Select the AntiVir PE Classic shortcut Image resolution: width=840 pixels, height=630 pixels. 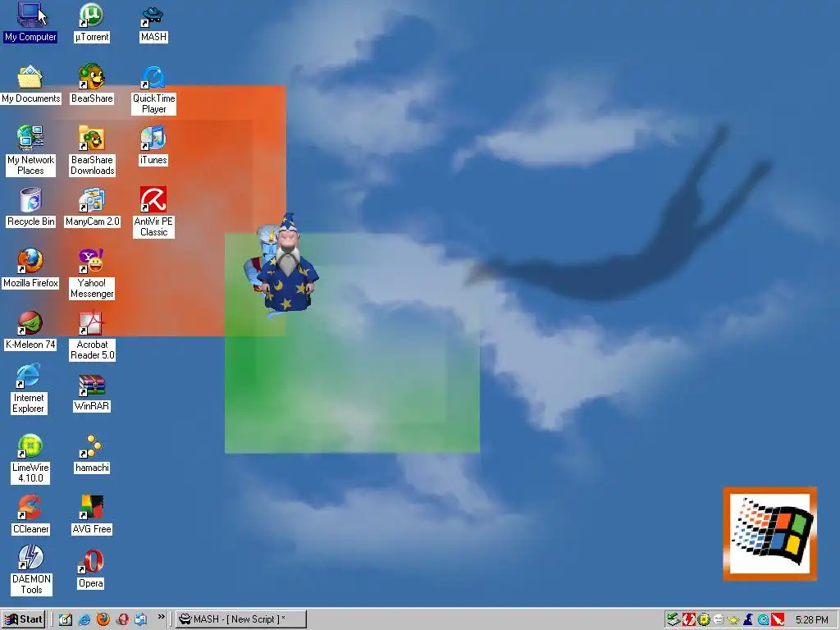(x=153, y=212)
